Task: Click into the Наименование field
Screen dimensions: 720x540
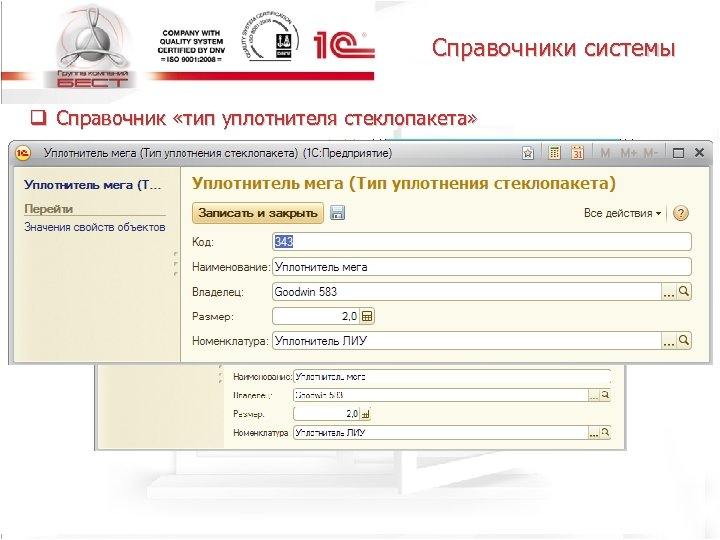Action: (x=482, y=267)
